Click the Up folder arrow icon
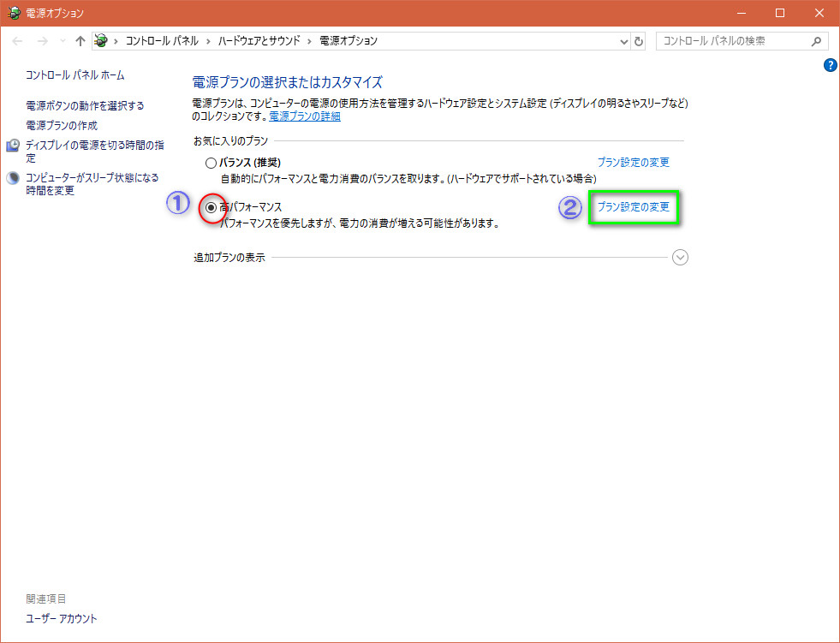The width and height of the screenshot is (840, 643). tap(80, 41)
